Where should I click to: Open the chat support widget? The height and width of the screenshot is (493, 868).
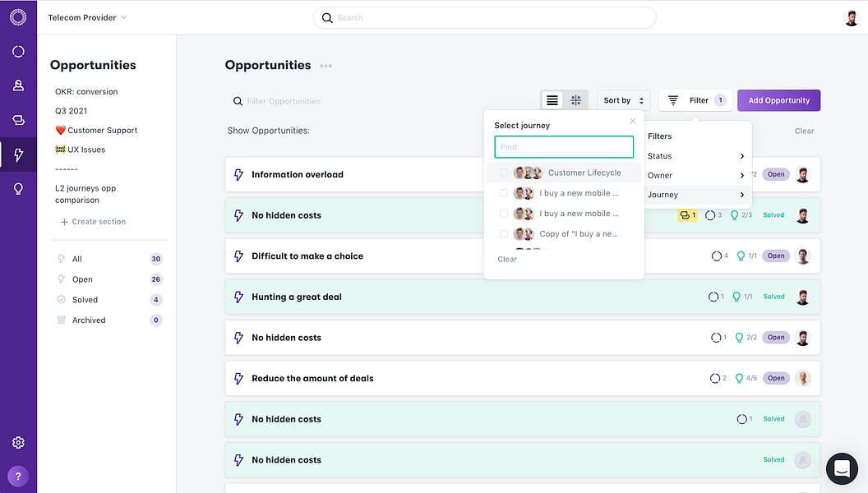pos(842,468)
